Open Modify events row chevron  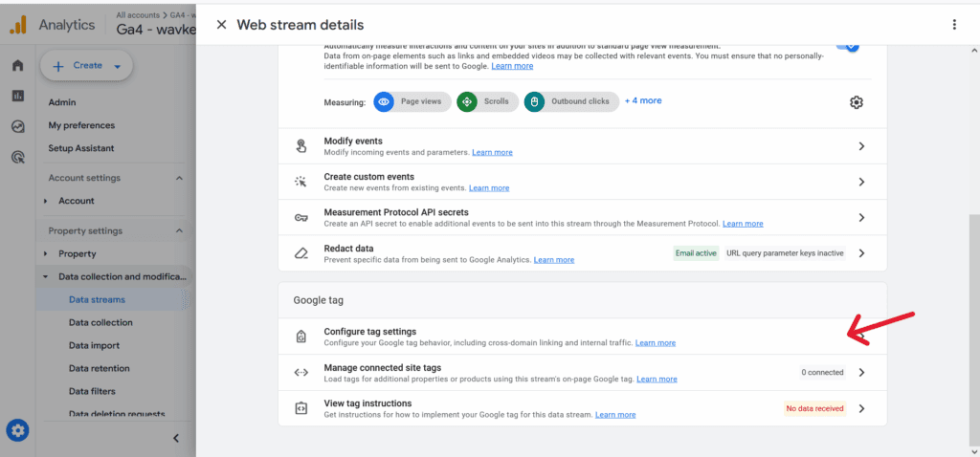tap(862, 146)
